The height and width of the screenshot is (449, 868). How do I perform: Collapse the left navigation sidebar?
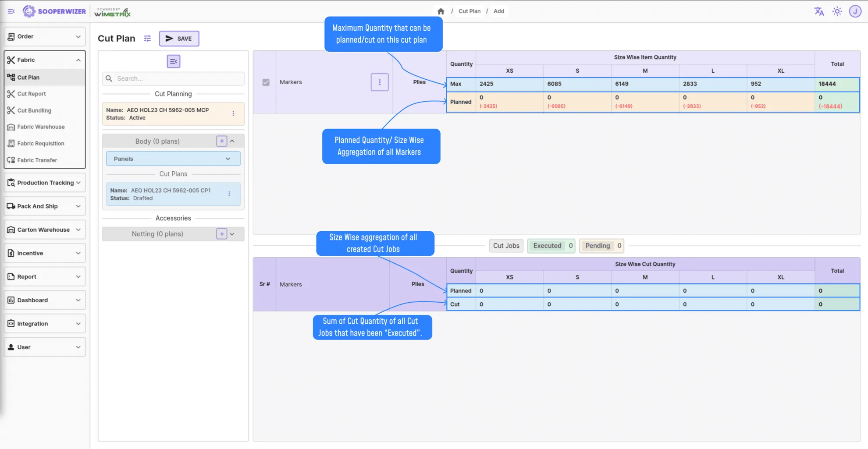[x=11, y=11]
